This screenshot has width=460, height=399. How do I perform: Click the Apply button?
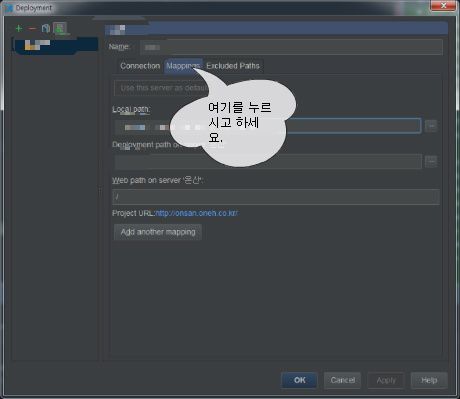coord(386,380)
